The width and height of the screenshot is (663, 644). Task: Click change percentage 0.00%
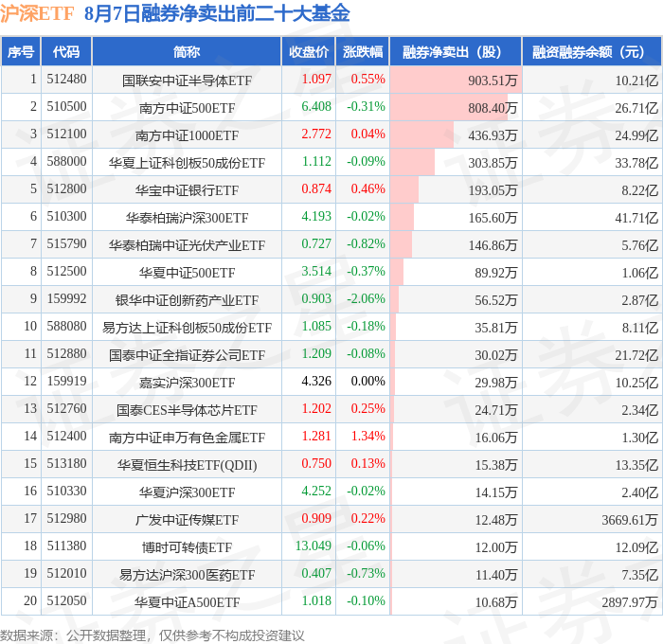pyautogui.click(x=368, y=381)
